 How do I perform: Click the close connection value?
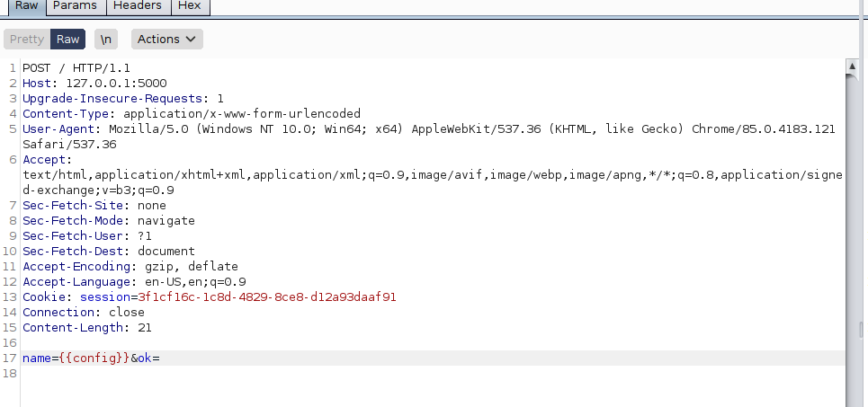(127, 313)
